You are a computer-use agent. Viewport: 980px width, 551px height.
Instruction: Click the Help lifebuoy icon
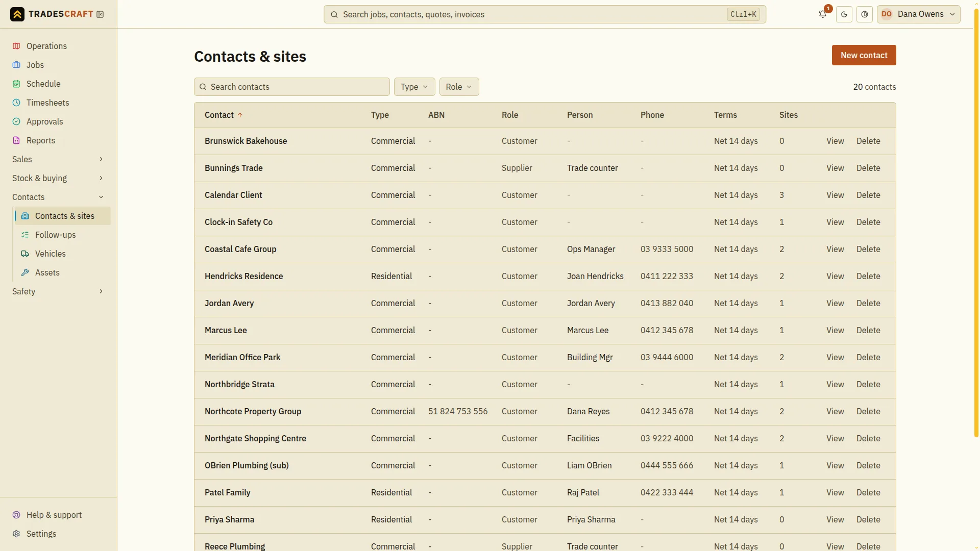click(x=16, y=515)
